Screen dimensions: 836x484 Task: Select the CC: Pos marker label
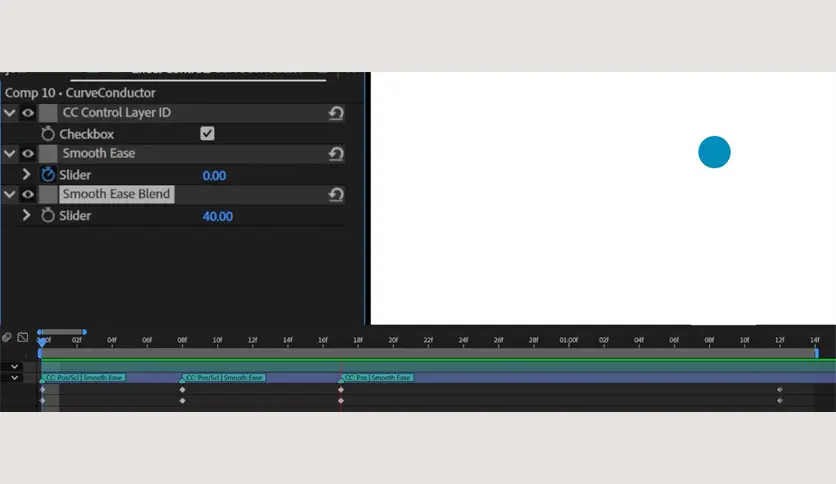click(356, 377)
